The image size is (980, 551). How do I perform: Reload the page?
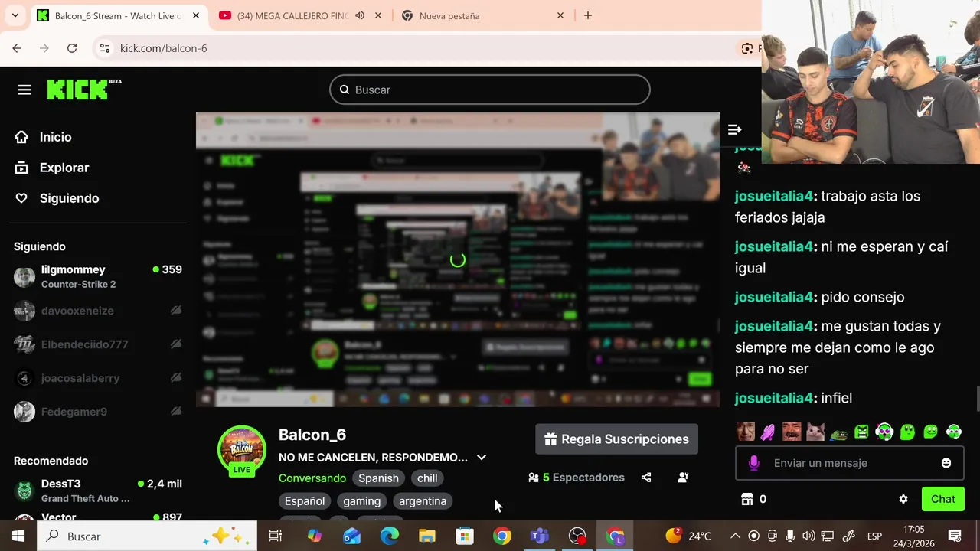coord(72,48)
